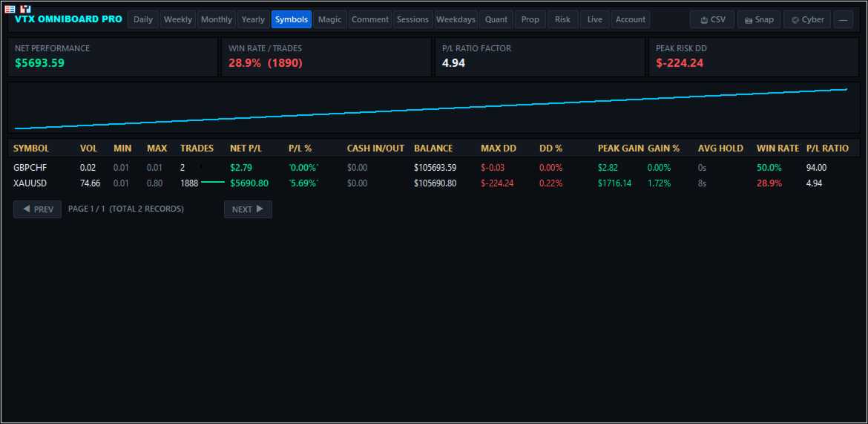
Task: Select the GBPCHF symbol row
Action: pyautogui.click(x=433, y=168)
